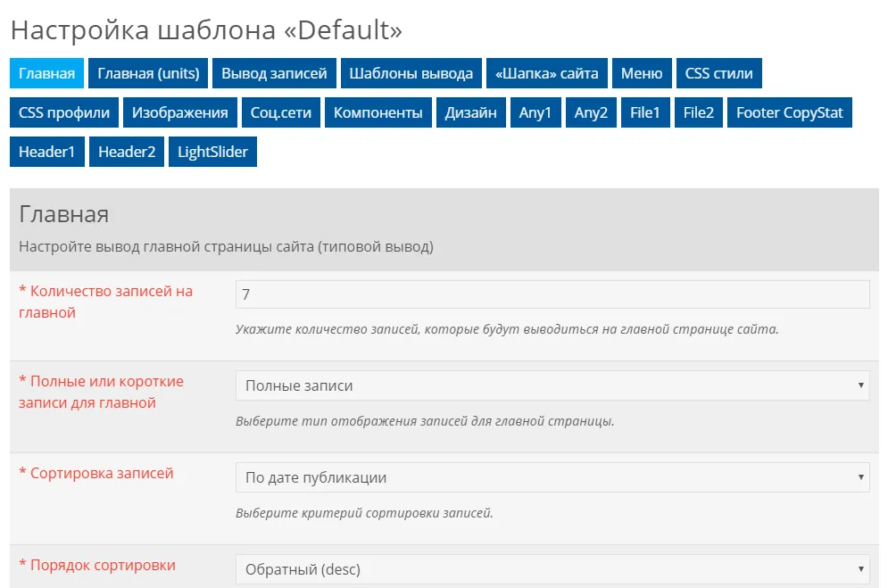Open the «Вывод записей» settings tab
Screen dimensions: 888x588
click(274, 73)
